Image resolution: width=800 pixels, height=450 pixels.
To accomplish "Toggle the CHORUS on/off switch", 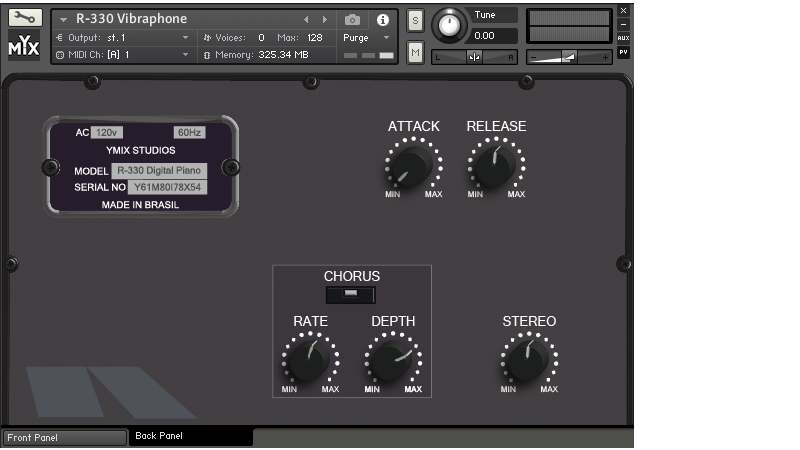I will pos(351,295).
